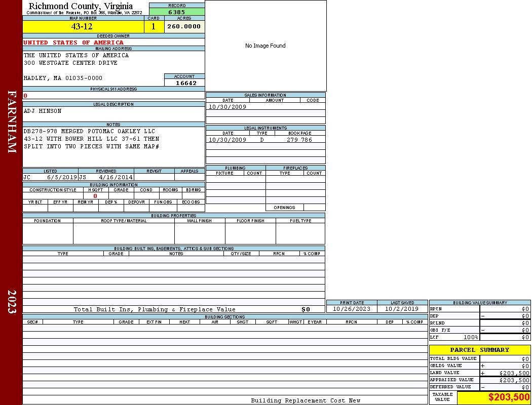Image resolution: width=532 pixels, height=405 pixels.
Task: Select the sales information date 10/30/2009
Action: pyautogui.click(x=227, y=107)
